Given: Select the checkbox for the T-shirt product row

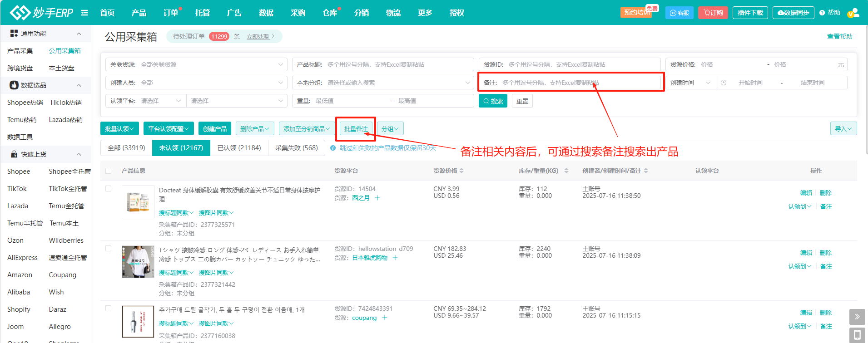Looking at the screenshot, I should 108,249.
